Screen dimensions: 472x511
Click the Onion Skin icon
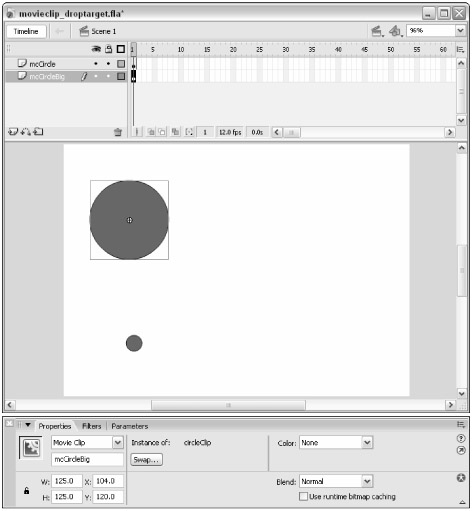(x=151, y=132)
